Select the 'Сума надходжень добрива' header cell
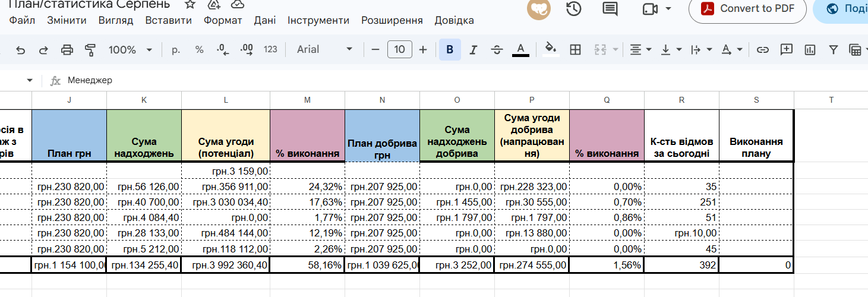 click(457, 135)
